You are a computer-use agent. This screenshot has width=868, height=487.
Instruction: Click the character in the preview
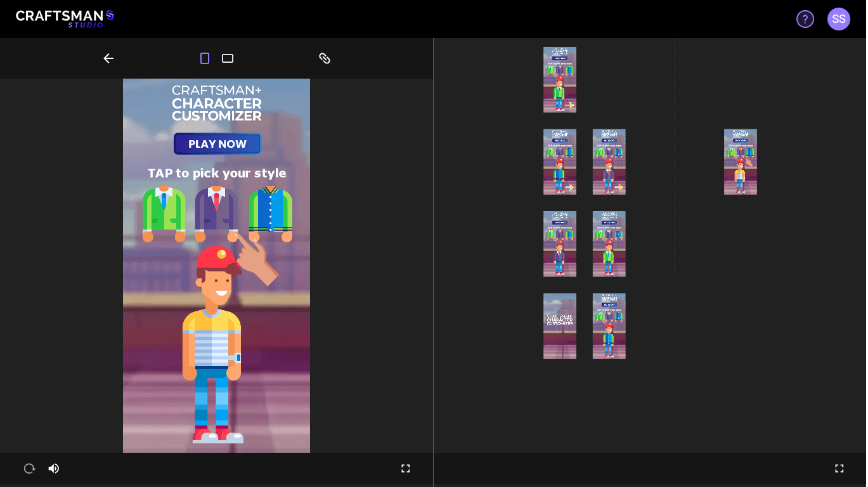tap(214, 346)
